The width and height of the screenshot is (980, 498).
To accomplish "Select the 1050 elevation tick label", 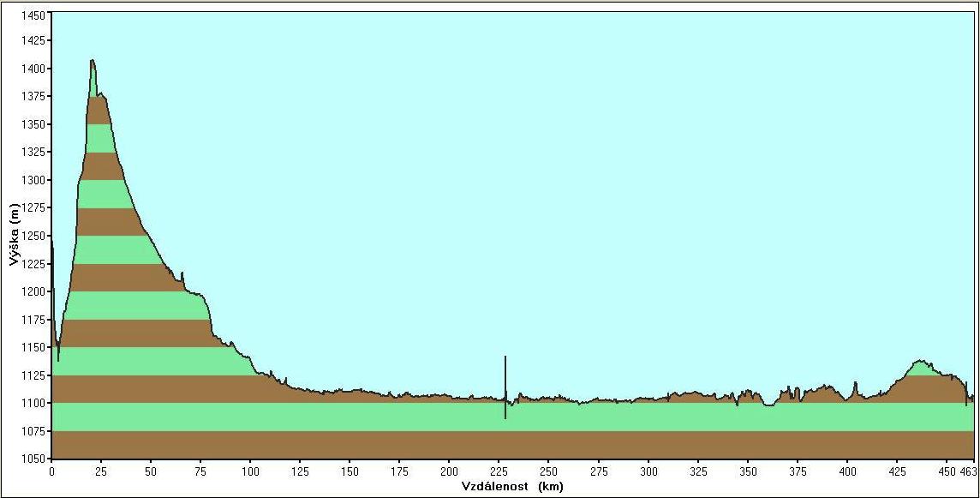I will [33, 459].
